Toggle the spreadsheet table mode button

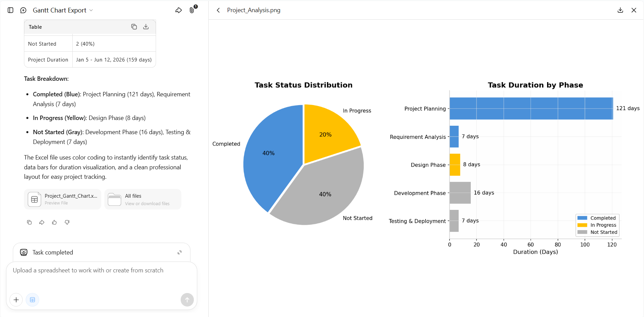[x=32, y=300]
